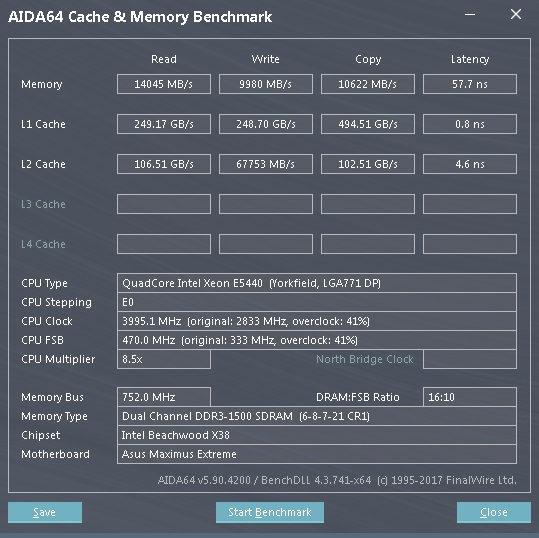Viewport: 539px width, 538px height.
Task: Click the Memory Copy 10622 MB/s cell
Action: [x=368, y=84]
